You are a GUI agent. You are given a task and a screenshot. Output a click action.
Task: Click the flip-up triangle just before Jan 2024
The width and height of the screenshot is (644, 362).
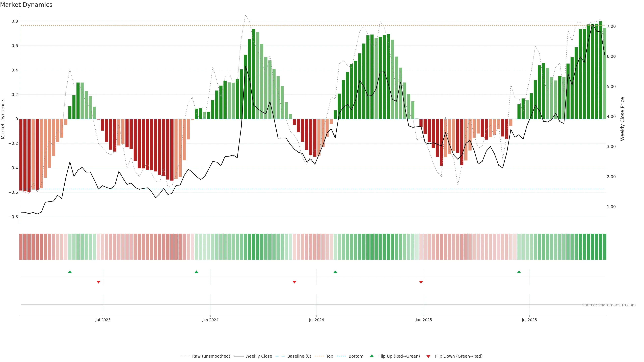point(196,272)
